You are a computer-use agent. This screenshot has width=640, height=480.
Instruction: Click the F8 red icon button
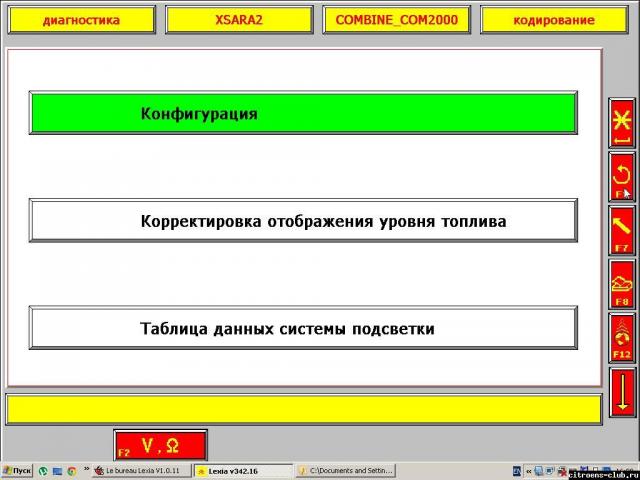(622, 284)
